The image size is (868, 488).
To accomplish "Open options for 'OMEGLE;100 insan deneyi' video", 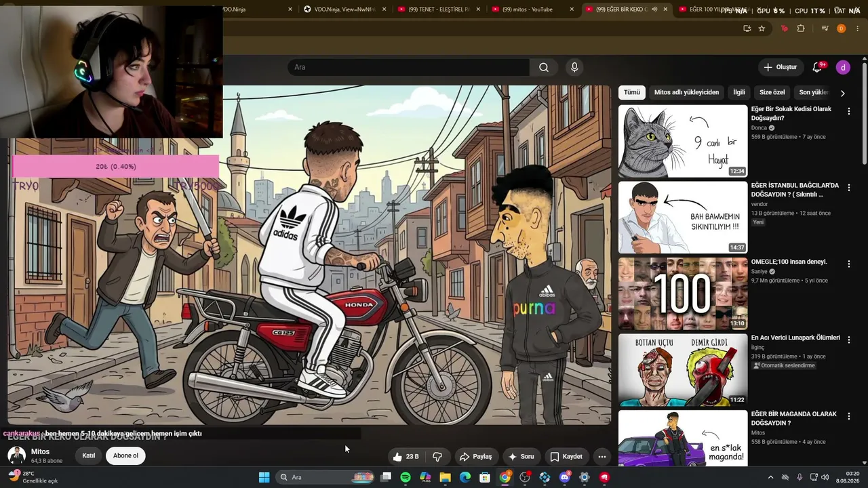I will 848,264.
